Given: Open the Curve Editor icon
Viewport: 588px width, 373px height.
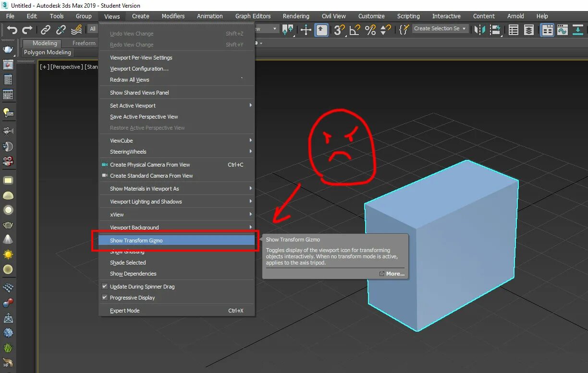Looking at the screenshot, I should point(563,30).
